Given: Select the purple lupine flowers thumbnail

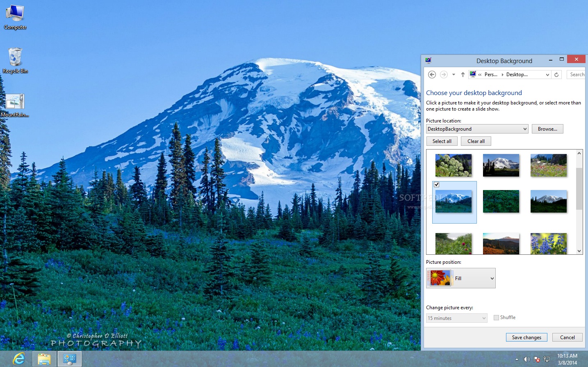Looking at the screenshot, I should point(549,244).
